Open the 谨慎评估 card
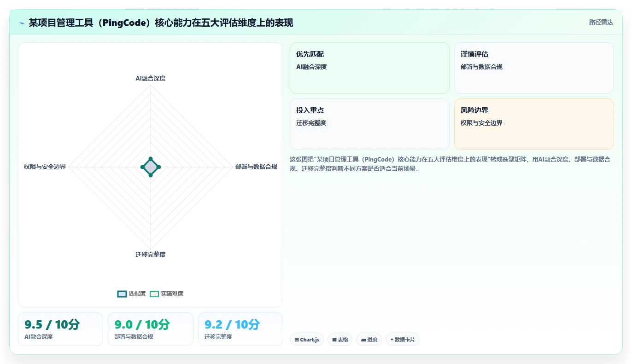632x364 pixels. tap(534, 68)
